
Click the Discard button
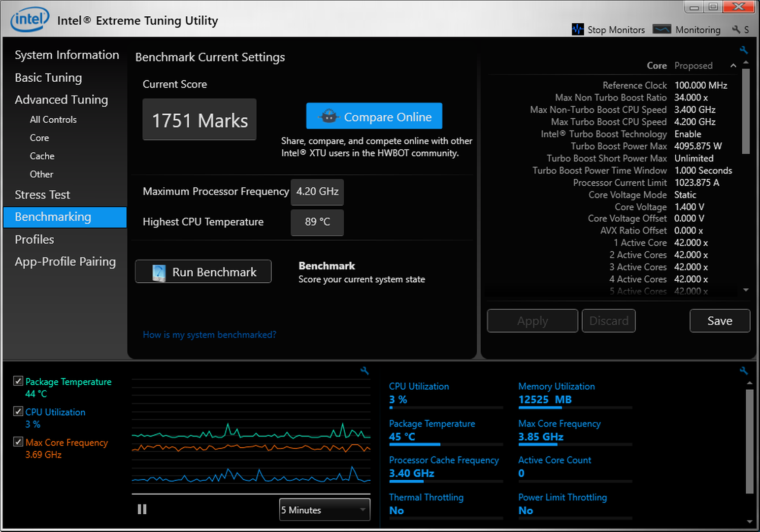point(609,321)
